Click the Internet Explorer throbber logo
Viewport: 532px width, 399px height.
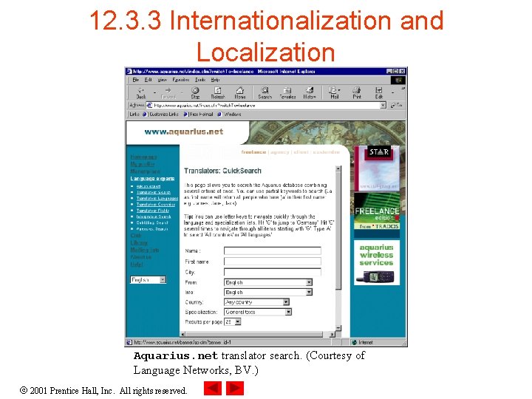[x=398, y=80]
